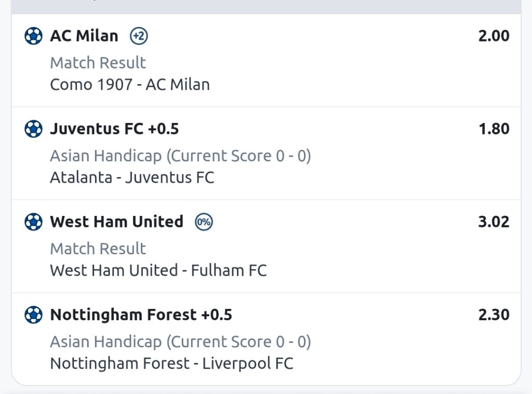
Task: Open the Atalanta - Juventus FC match
Action: 132,178
